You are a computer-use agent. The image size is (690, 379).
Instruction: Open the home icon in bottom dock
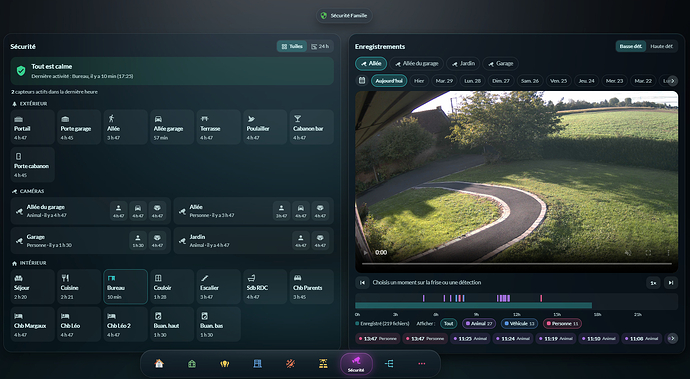coord(159,364)
